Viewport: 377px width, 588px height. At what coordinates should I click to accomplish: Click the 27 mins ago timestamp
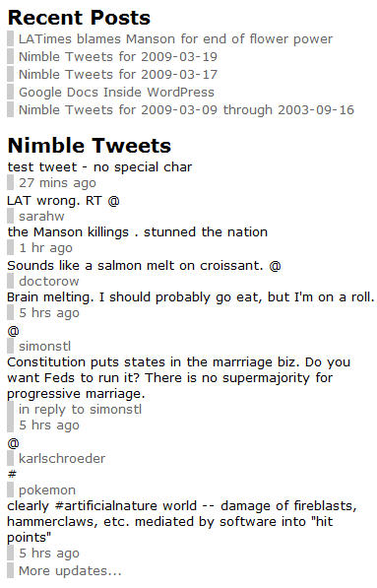pyautogui.click(x=57, y=183)
